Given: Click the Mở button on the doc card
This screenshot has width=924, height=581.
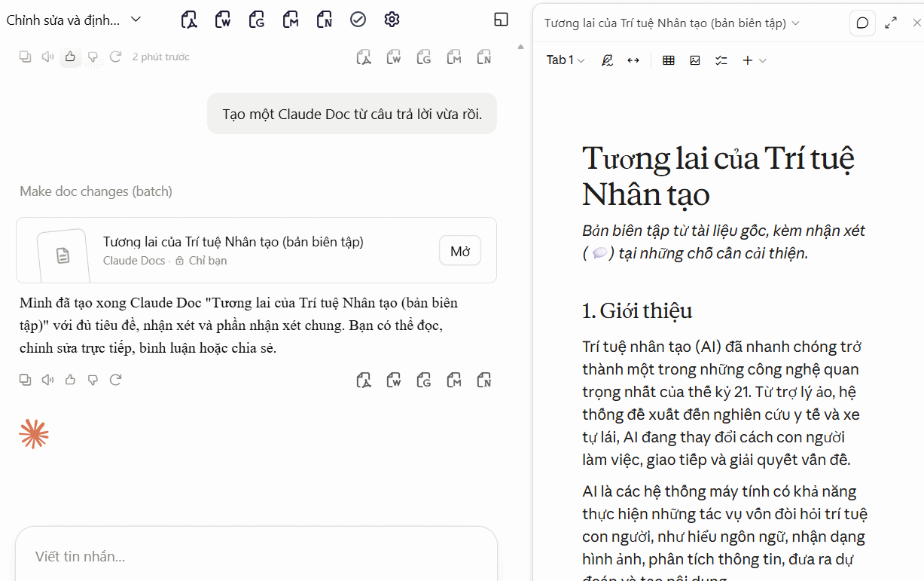Looking at the screenshot, I should [460, 251].
